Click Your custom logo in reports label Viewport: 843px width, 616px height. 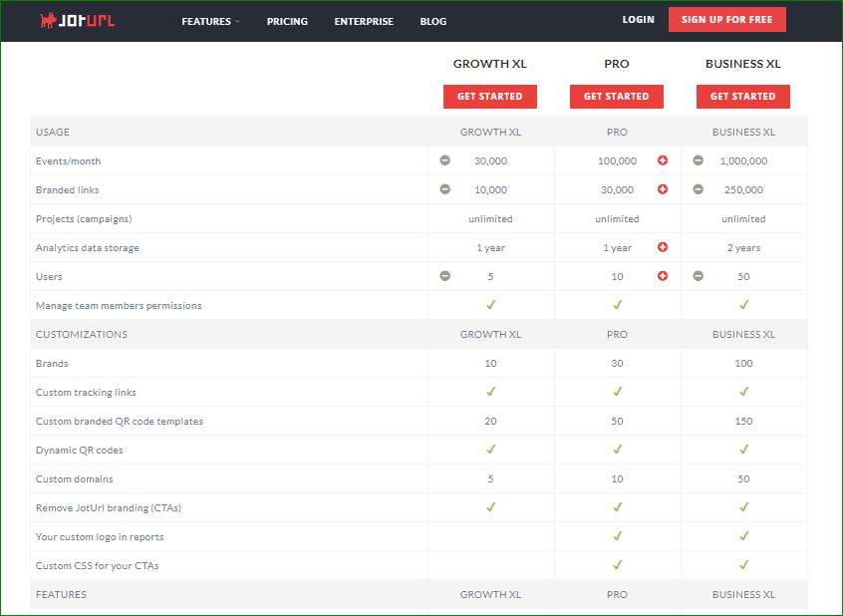[x=100, y=537]
